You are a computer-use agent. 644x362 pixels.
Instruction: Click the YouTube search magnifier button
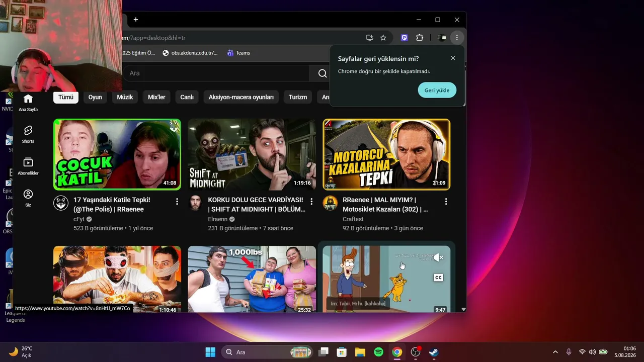pos(323,73)
